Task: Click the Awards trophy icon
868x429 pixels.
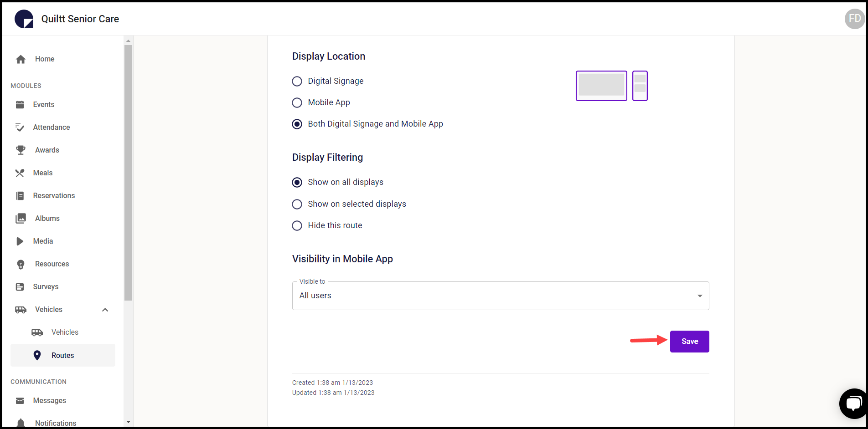Action: tap(21, 150)
